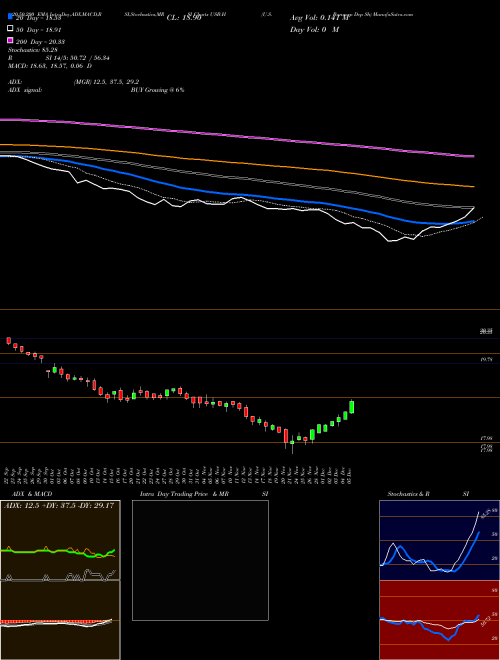Screen dimensions: 500x660
Task: Click the 'CL: 18.90' closing price label
Action: tap(184, 18)
